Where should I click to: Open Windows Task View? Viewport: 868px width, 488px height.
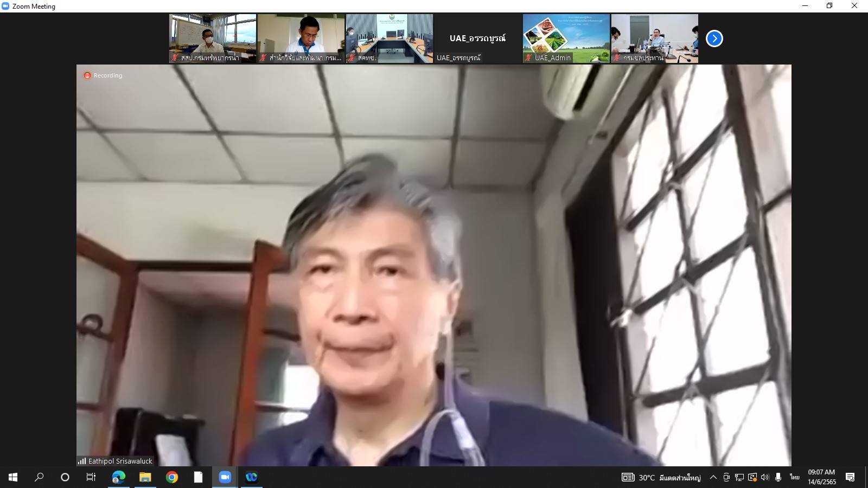(x=91, y=477)
